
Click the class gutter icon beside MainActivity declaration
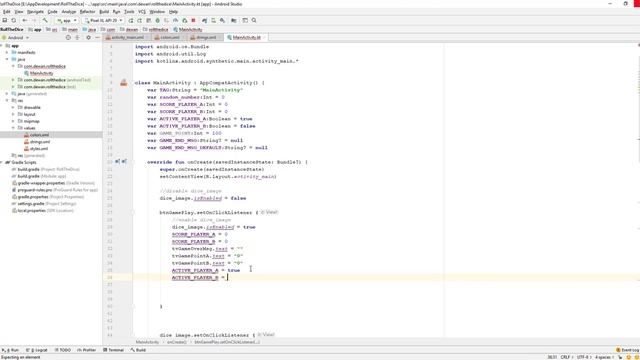pyautogui.click(x=124, y=83)
